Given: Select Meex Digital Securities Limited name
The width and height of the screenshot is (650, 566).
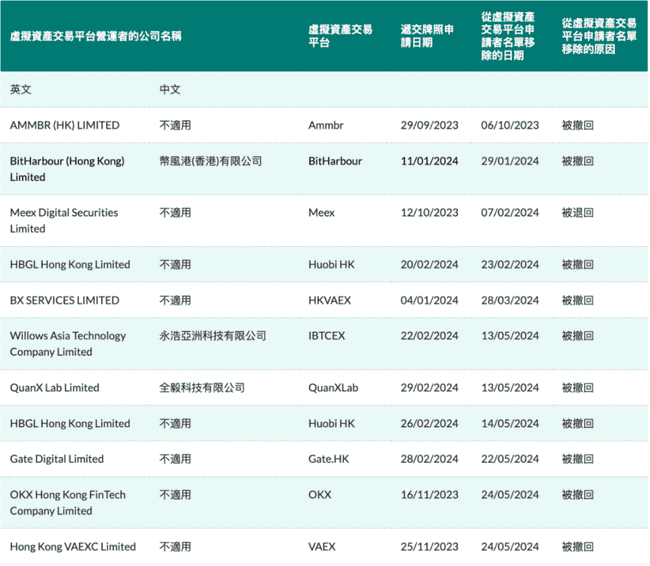Looking at the screenshot, I should [64, 221].
